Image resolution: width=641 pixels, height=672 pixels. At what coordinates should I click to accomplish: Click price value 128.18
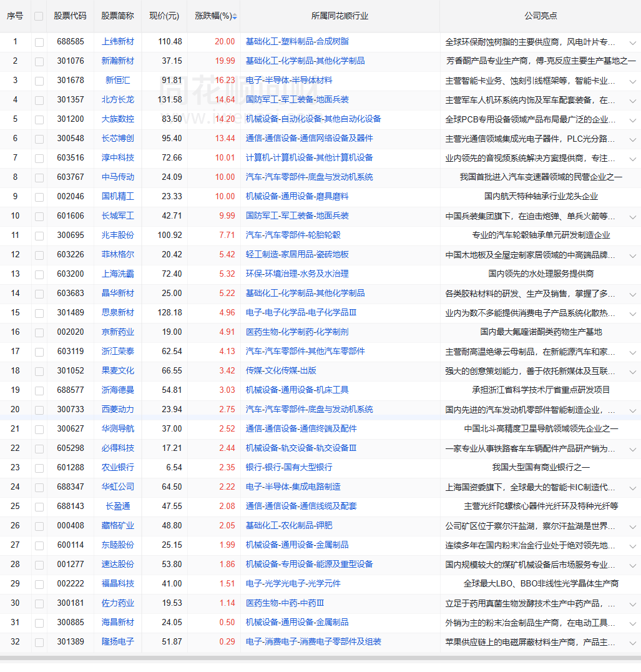170,313
